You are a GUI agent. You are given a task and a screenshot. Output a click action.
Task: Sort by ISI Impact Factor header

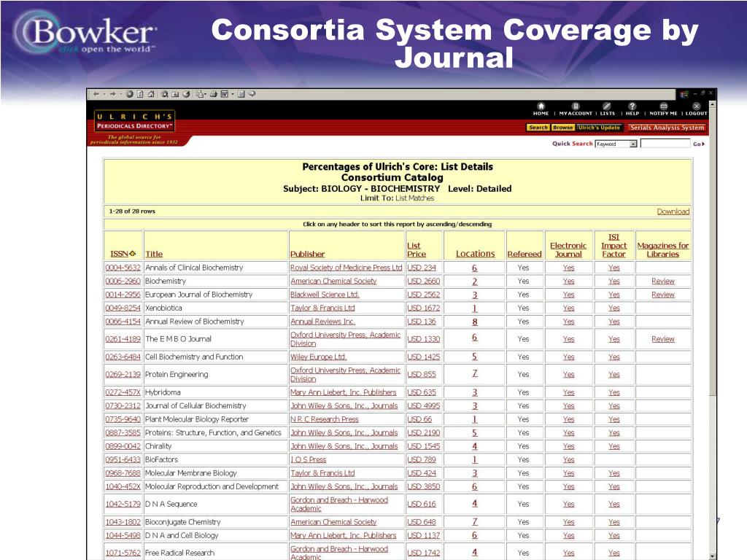(614, 245)
